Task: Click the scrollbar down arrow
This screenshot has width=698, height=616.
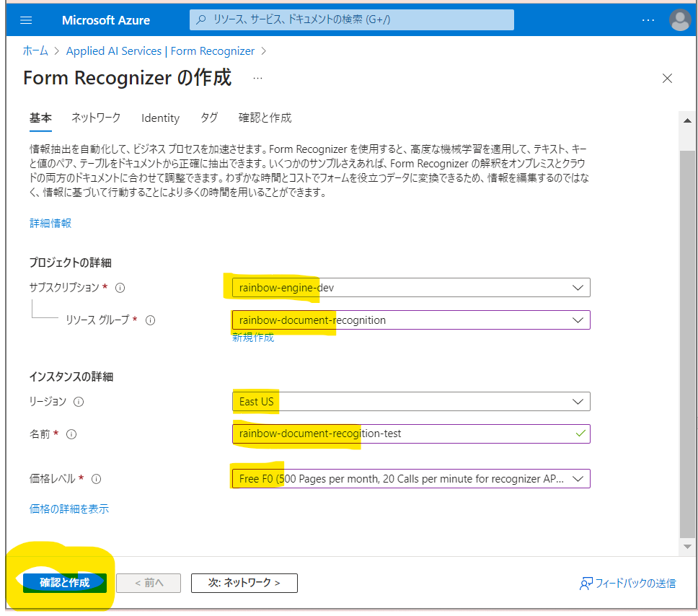Action: [x=687, y=547]
